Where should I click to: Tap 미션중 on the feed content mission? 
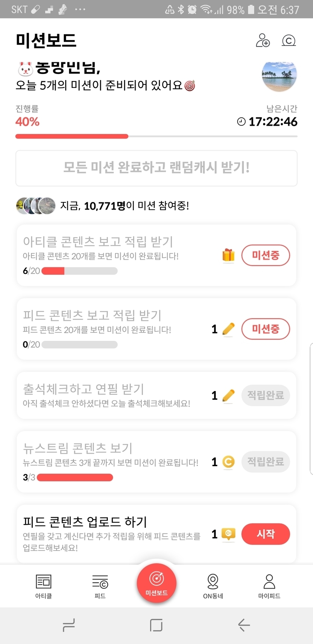[x=265, y=329]
